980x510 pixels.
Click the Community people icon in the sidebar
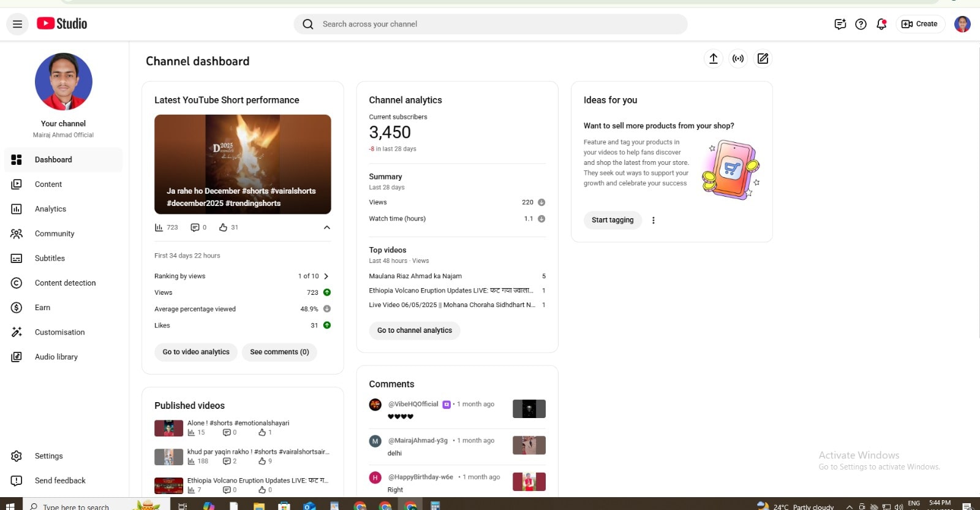click(17, 234)
